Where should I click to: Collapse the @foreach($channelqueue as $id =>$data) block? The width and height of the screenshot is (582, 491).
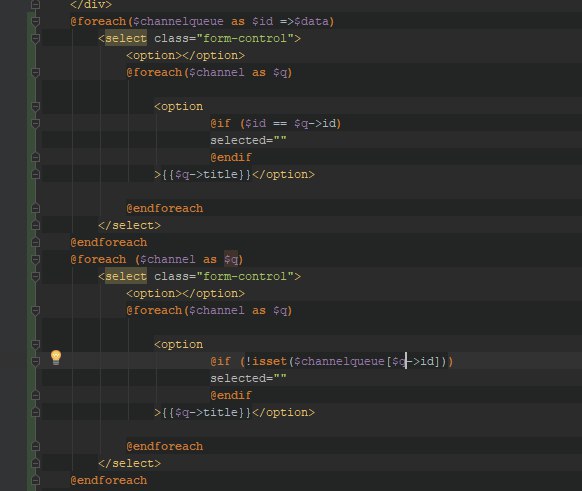(36, 22)
